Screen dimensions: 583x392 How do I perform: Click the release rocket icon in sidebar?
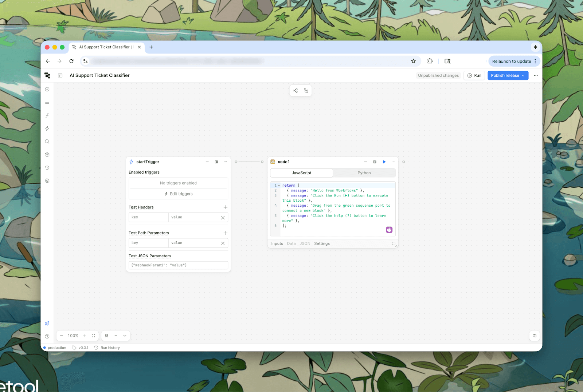pyautogui.click(x=47, y=323)
